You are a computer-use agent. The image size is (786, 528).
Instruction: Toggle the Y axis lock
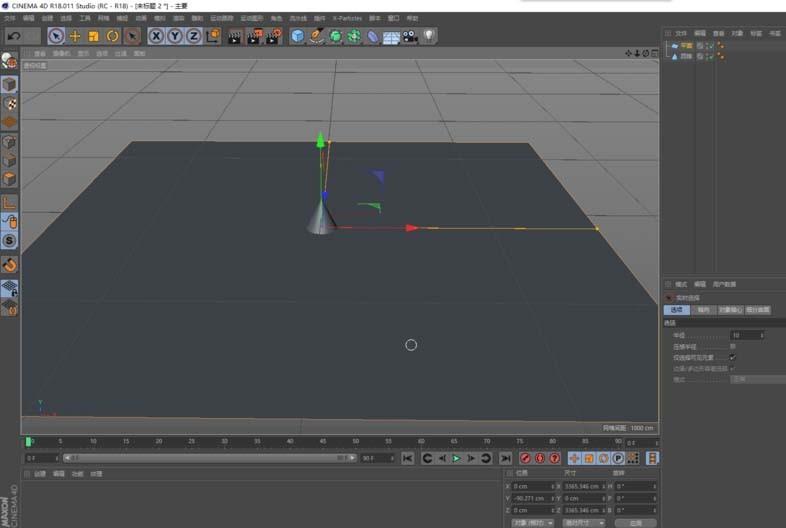[175, 36]
